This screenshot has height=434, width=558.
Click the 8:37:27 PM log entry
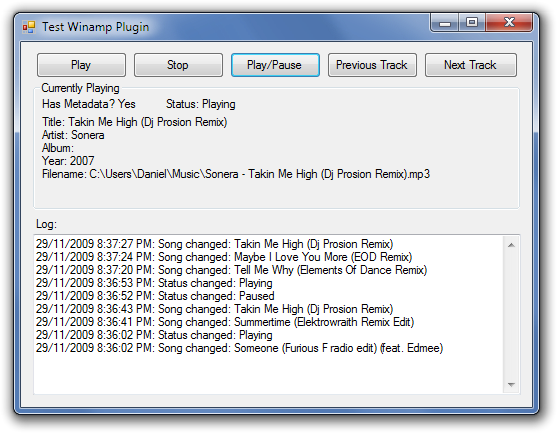click(x=215, y=244)
